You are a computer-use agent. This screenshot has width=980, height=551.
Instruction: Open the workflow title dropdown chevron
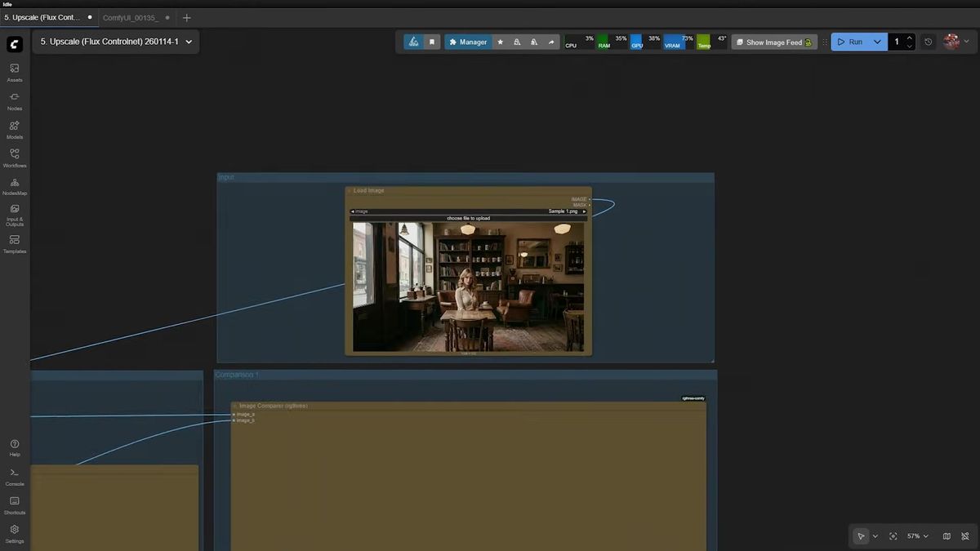click(x=189, y=42)
